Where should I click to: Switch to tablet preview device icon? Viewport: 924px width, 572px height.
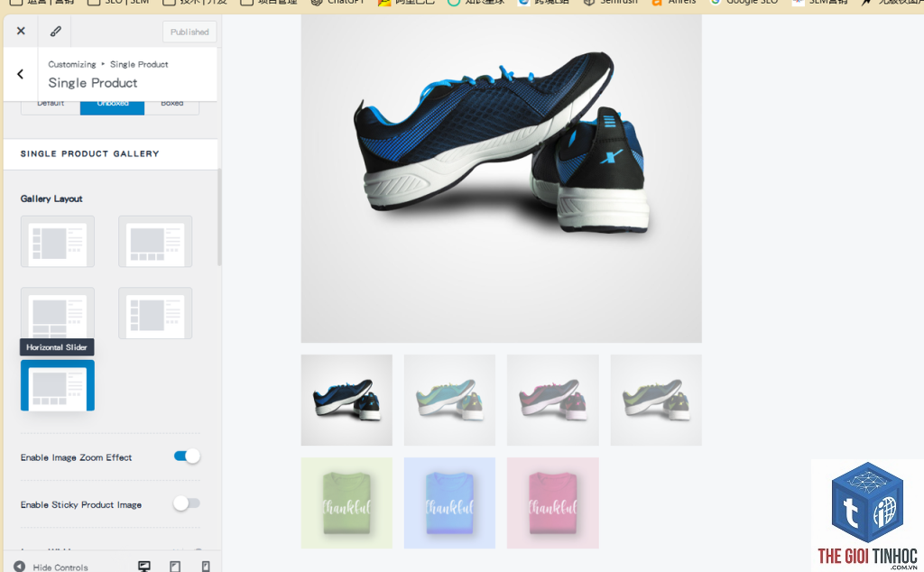175,566
